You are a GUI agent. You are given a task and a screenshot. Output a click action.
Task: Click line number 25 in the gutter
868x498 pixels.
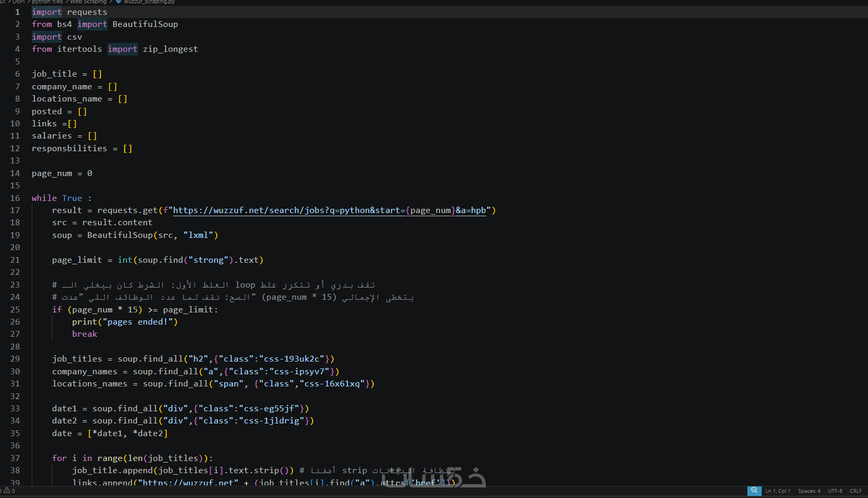15,310
